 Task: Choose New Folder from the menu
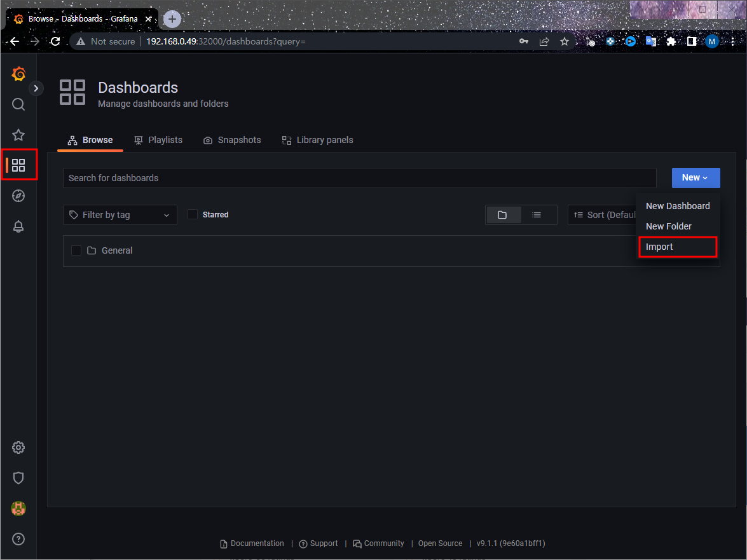pyautogui.click(x=678, y=227)
